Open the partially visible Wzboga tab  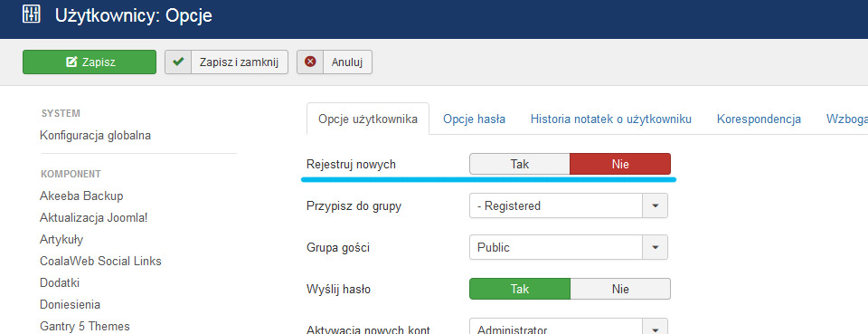[x=847, y=119]
